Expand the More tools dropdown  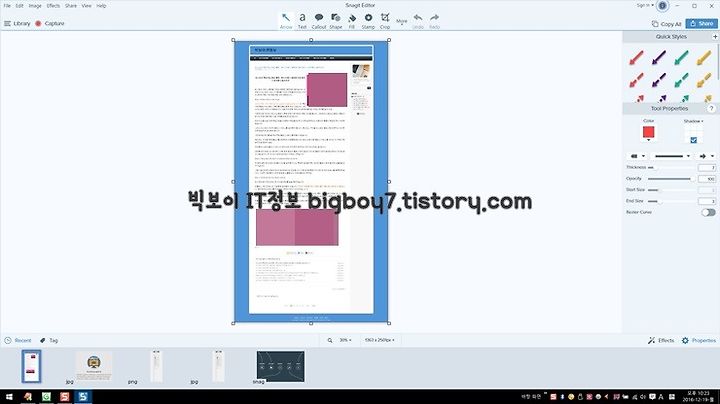point(402,21)
